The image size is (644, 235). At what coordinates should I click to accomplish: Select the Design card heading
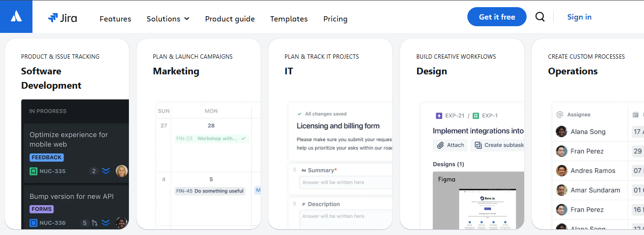pos(432,71)
